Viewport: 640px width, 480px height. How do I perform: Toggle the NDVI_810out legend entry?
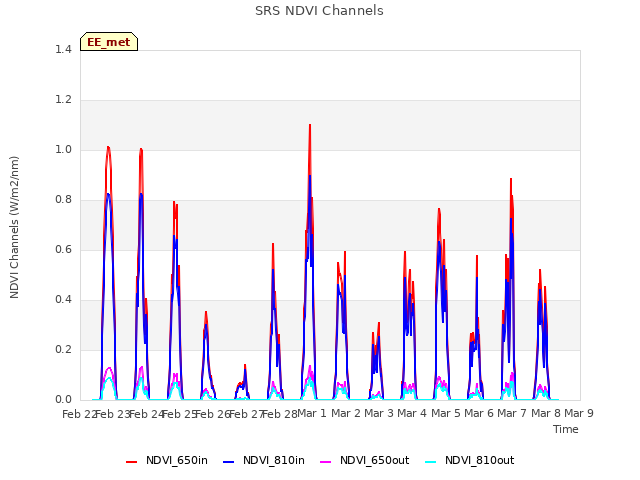click(469, 460)
